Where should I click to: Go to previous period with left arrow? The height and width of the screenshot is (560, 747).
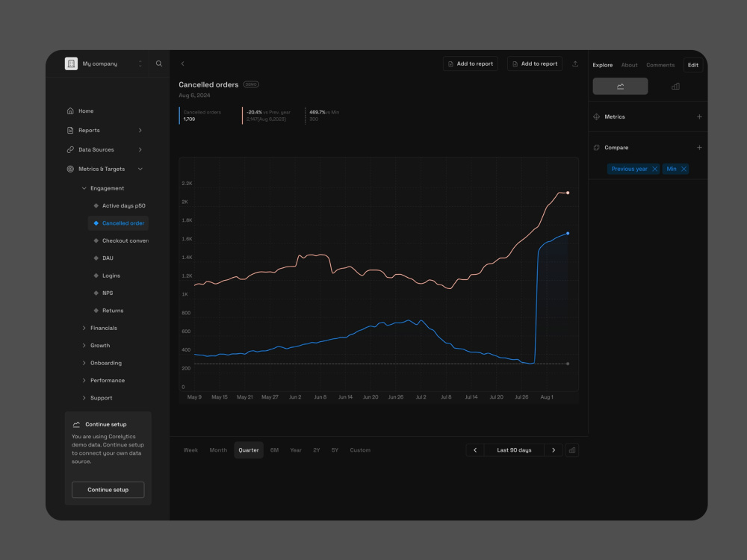(x=475, y=450)
